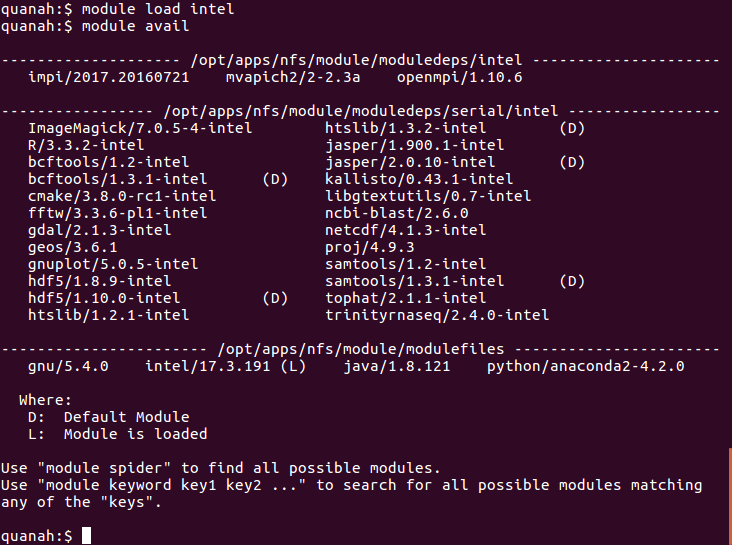Click the samtools/1.3.1-intel module entry
The height and width of the screenshot is (545, 732).
(x=415, y=281)
